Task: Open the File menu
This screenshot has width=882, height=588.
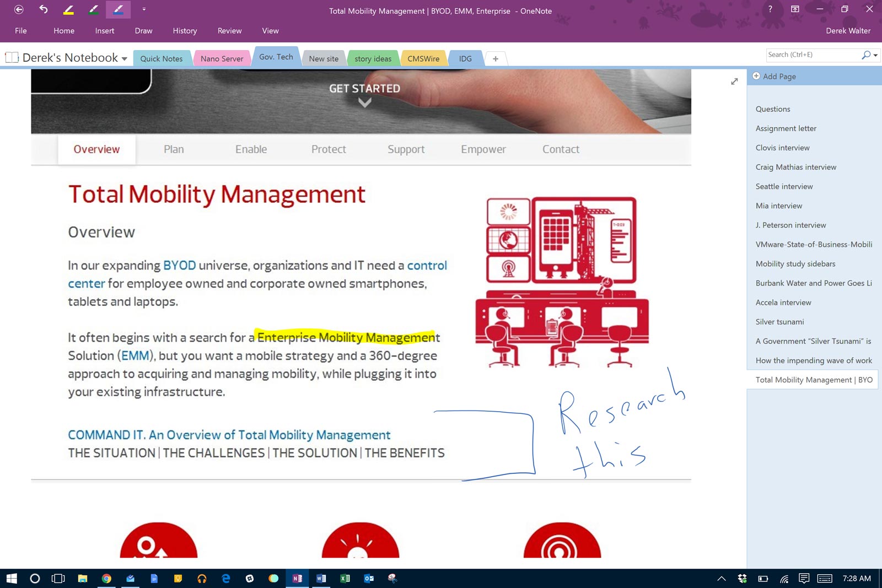Action: (21, 31)
